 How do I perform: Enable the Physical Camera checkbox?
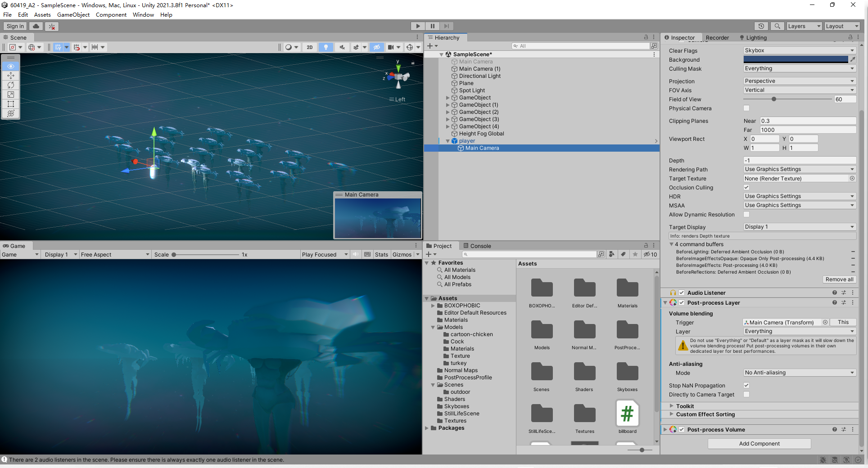pyautogui.click(x=746, y=108)
